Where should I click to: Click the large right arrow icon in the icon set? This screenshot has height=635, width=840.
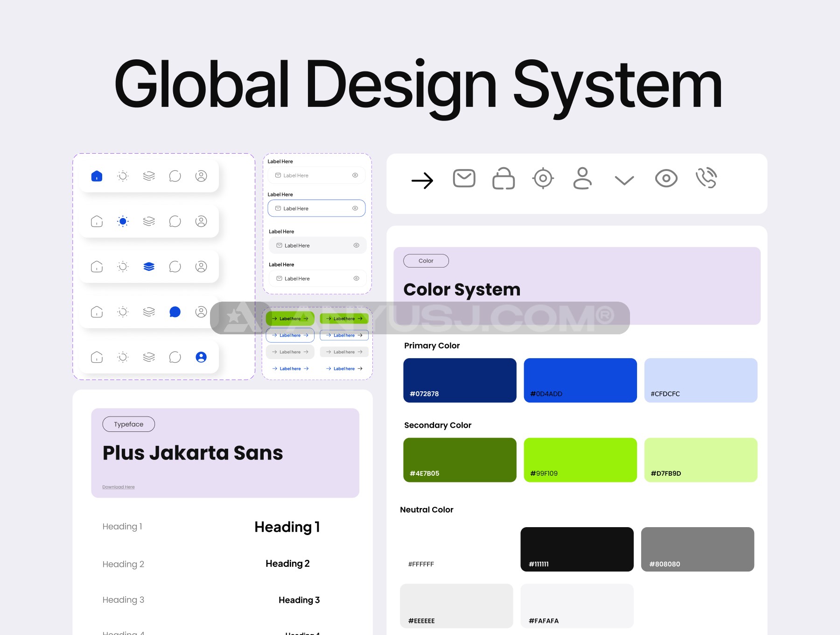point(422,181)
